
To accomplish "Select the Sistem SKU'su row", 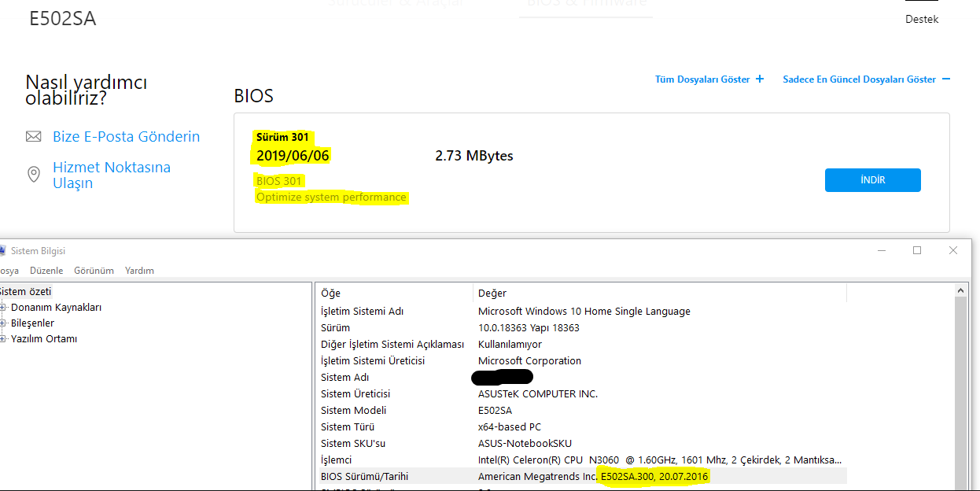I will coord(581,444).
